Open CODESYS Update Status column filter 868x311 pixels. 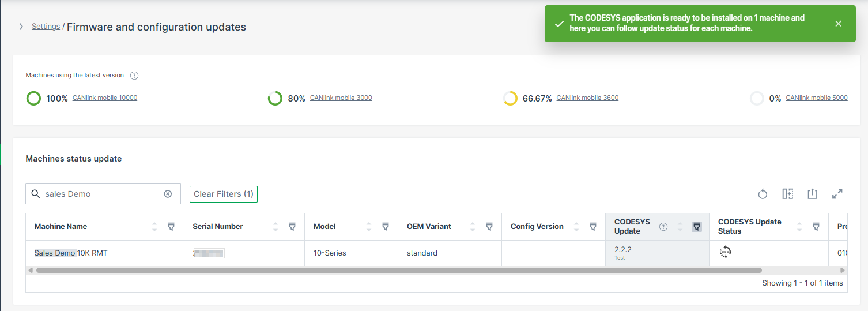click(x=816, y=227)
